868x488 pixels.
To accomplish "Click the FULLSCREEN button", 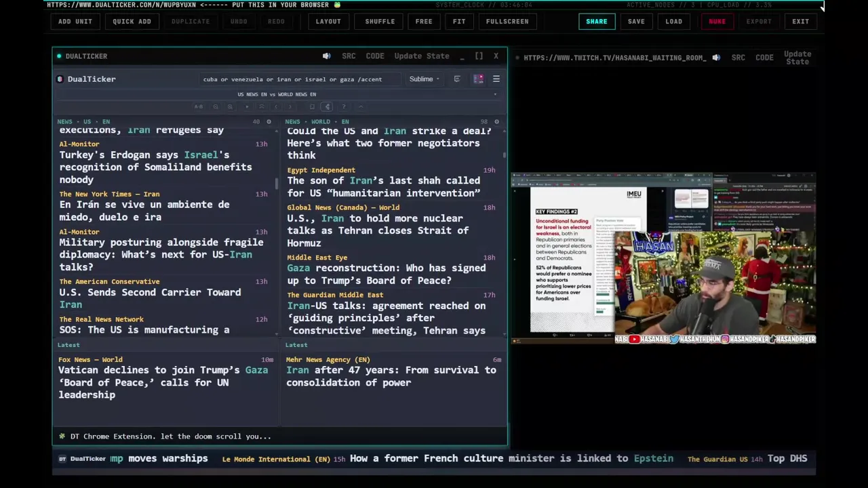I will (507, 22).
